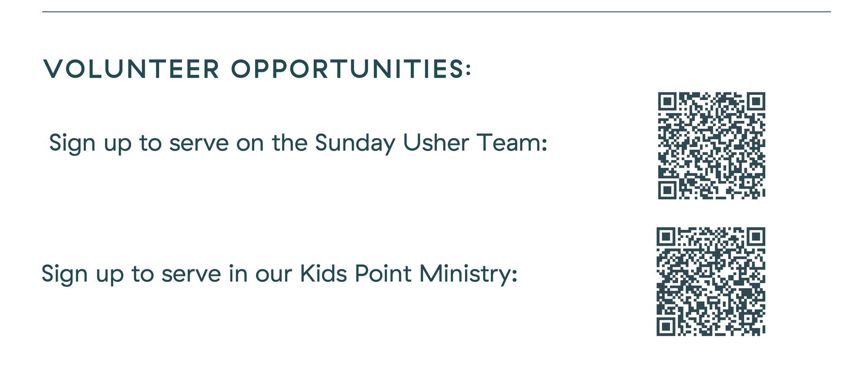
Task: Click the horizontal divider line at top
Action: point(436,12)
